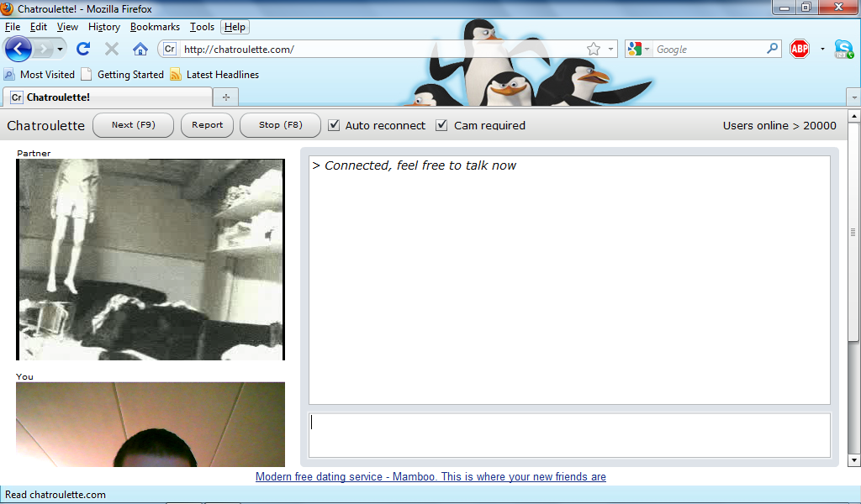Open the Tools menu
The image size is (861, 504).
[202, 27]
